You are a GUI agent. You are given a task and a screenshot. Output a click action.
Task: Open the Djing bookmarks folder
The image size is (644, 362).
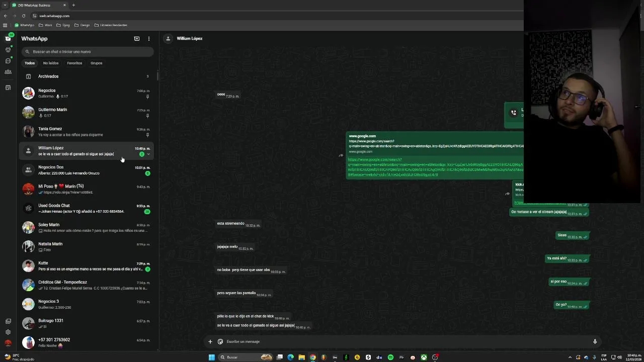click(x=63, y=25)
